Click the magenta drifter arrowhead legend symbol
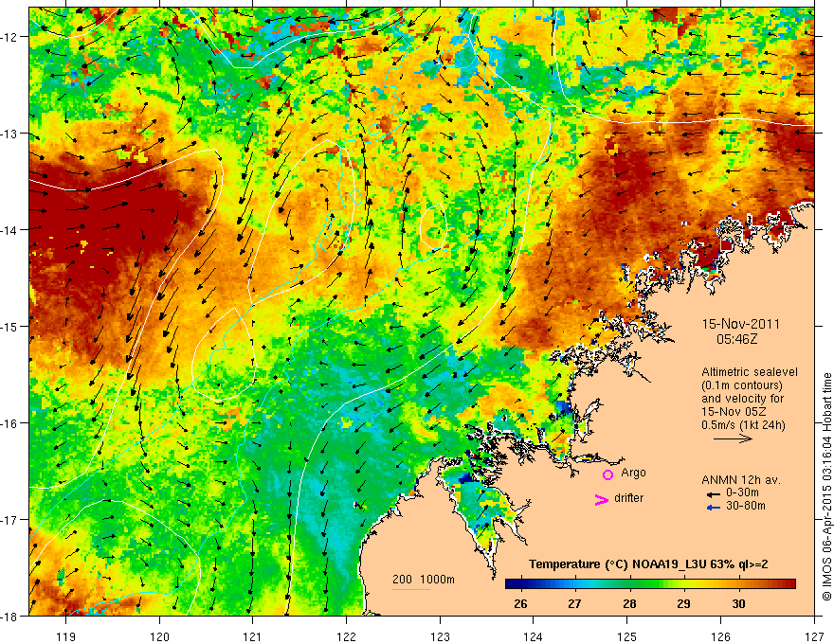Image resolution: width=834 pixels, height=644 pixels. (x=602, y=499)
